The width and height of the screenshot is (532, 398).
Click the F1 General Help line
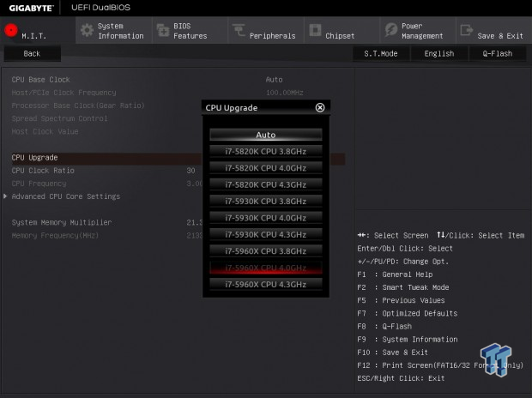pyautogui.click(x=395, y=274)
